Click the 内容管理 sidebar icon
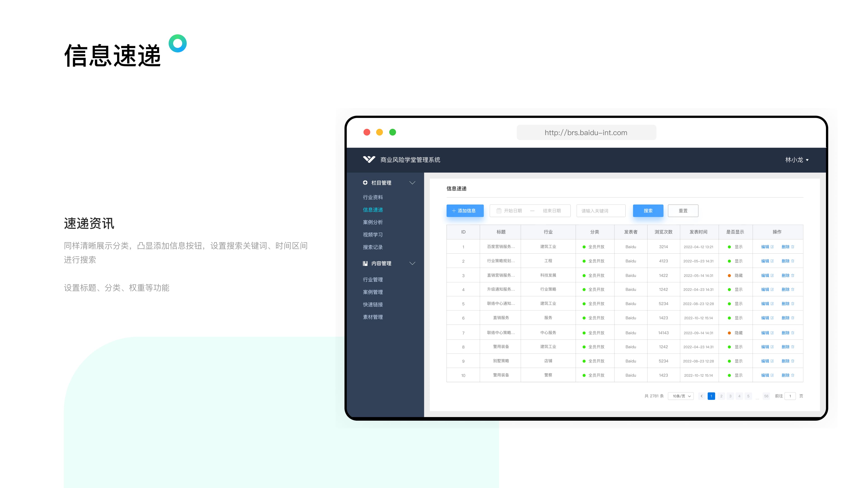868x488 pixels. point(365,263)
